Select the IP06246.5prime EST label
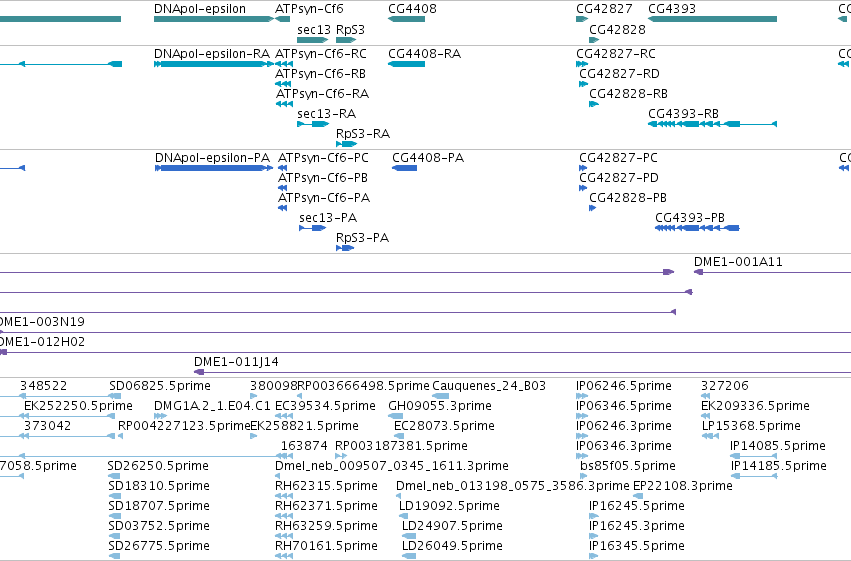The width and height of the screenshot is (851, 561). [x=624, y=386]
